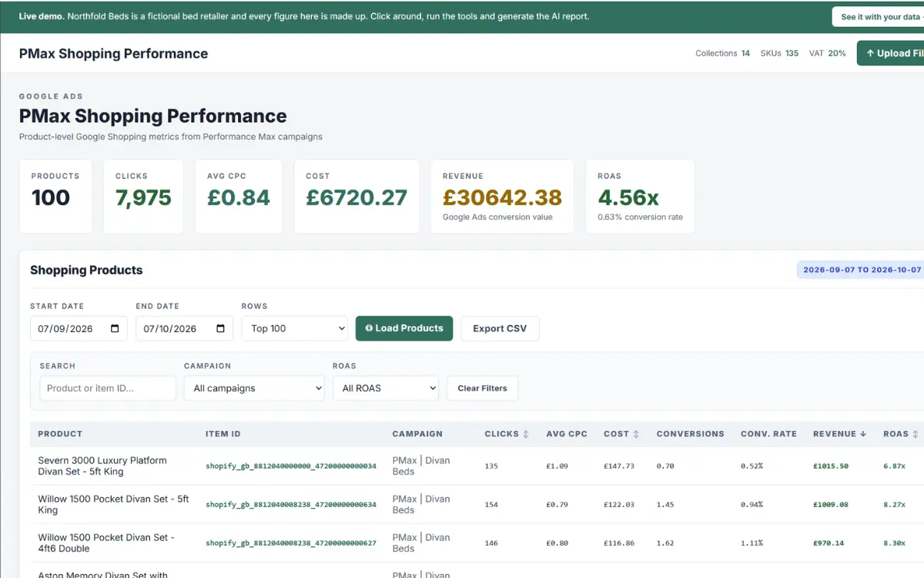Image resolution: width=924 pixels, height=578 pixels.
Task: Click cost value £116.86
Action: click(618, 543)
